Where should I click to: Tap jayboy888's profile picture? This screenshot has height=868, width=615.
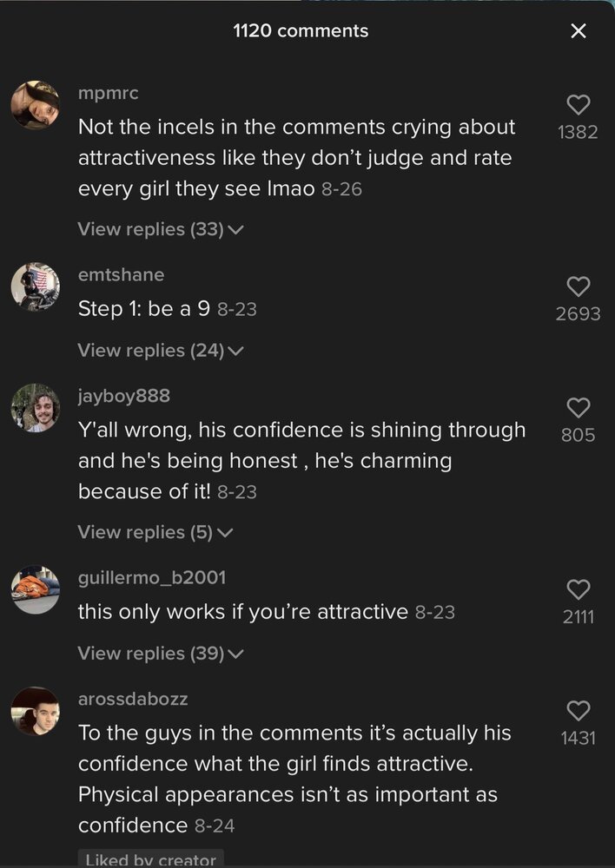coord(36,408)
